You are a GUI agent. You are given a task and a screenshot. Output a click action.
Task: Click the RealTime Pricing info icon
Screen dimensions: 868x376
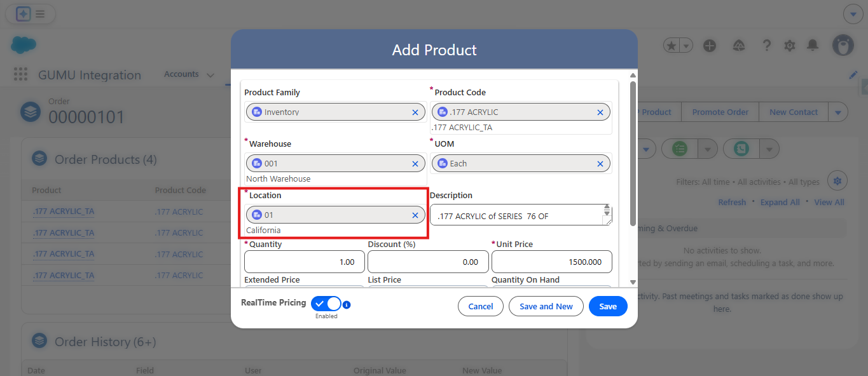[x=347, y=305]
